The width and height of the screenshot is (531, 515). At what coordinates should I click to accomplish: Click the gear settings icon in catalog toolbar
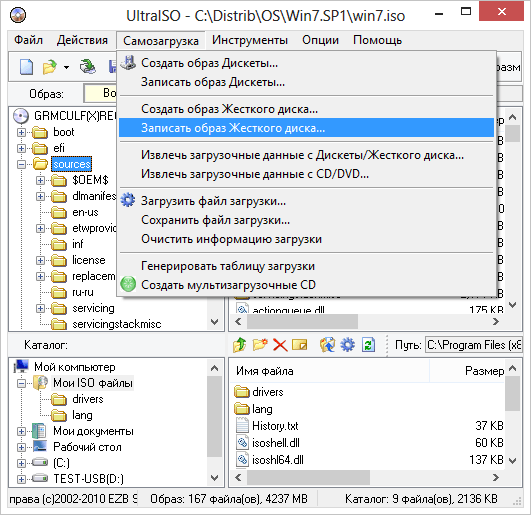click(347, 345)
